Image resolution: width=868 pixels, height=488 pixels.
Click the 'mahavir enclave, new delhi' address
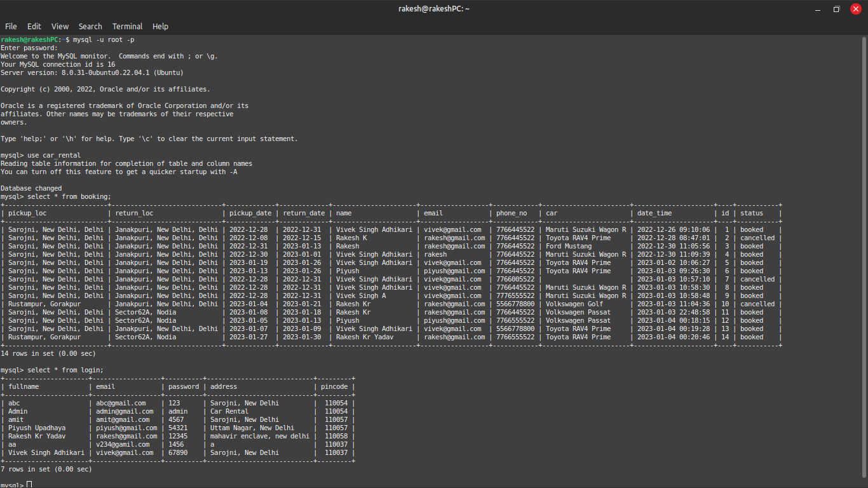click(259, 436)
